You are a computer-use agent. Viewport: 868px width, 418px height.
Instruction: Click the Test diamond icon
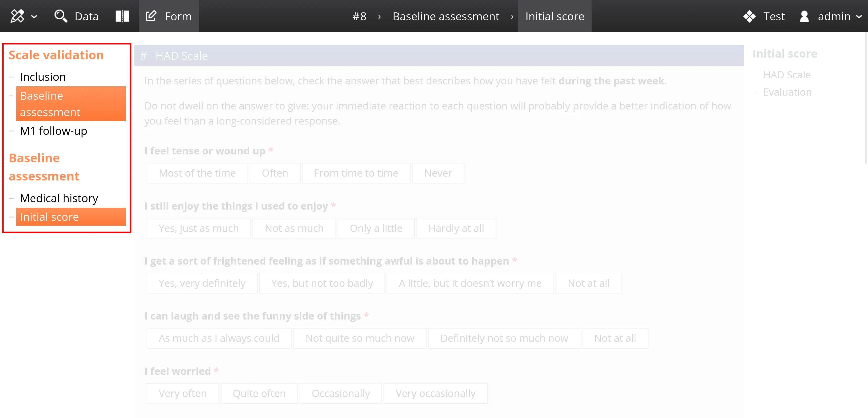coord(749,16)
